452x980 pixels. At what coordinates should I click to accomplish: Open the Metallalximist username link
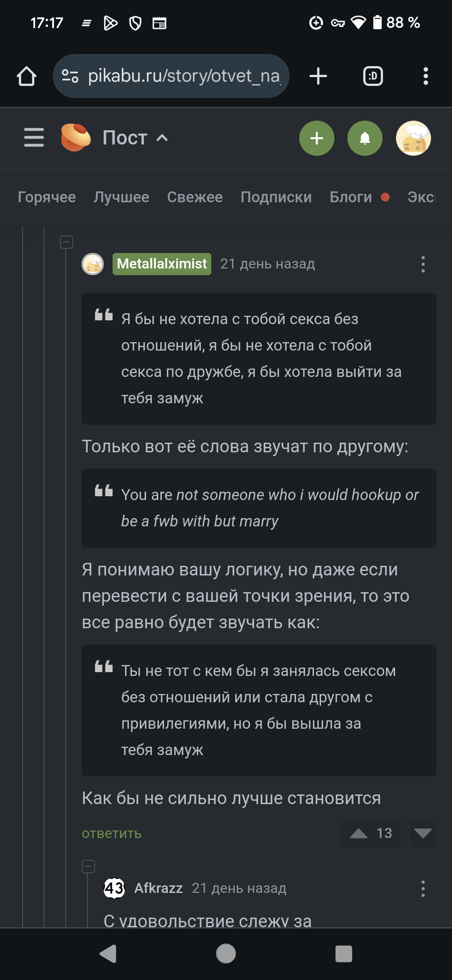pos(162,264)
